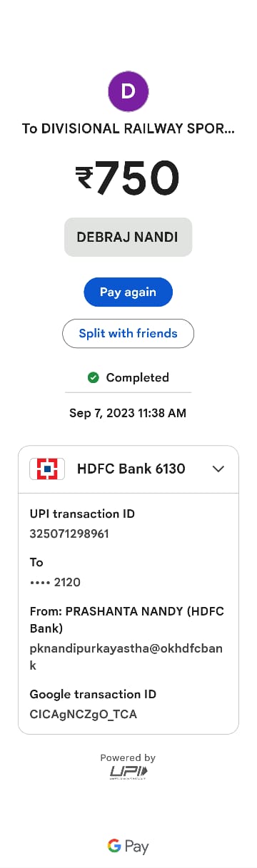The width and height of the screenshot is (257, 868).
Task: Click the Completed status label
Action: (138, 378)
